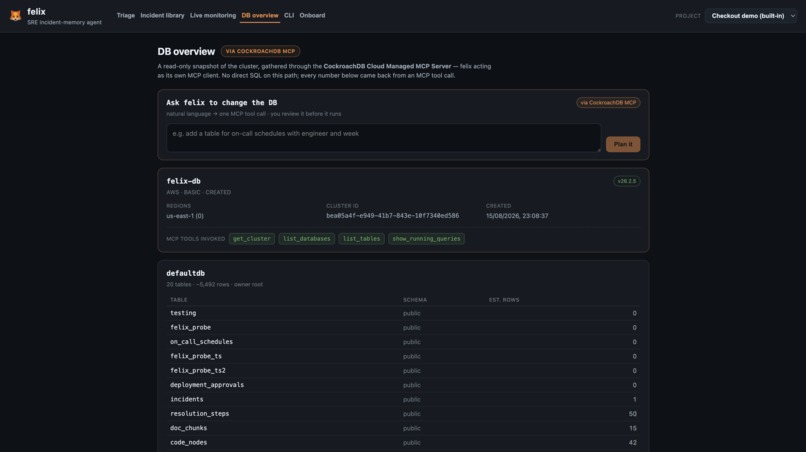The width and height of the screenshot is (806, 452).
Task: Select the deployment_approvals table row
Action: (403, 385)
